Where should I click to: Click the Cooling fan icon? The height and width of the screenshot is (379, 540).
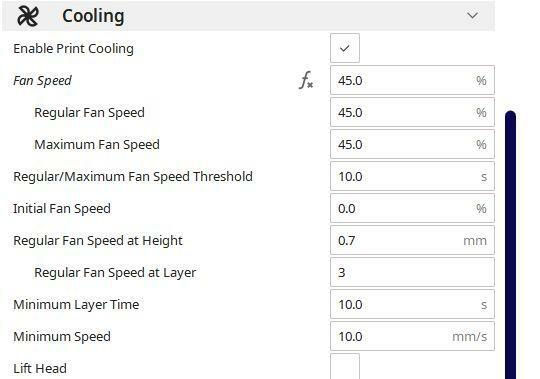28,16
